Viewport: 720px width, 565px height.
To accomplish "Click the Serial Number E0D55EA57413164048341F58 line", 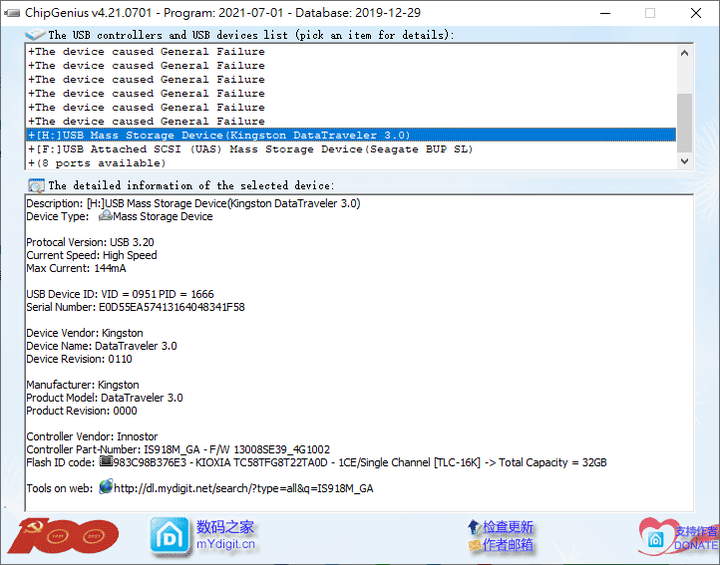I will pyautogui.click(x=135, y=307).
